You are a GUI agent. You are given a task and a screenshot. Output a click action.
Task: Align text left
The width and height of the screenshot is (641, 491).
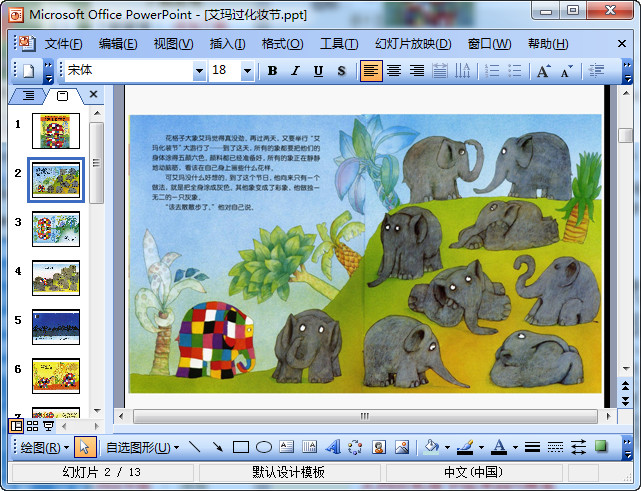pyautogui.click(x=371, y=71)
